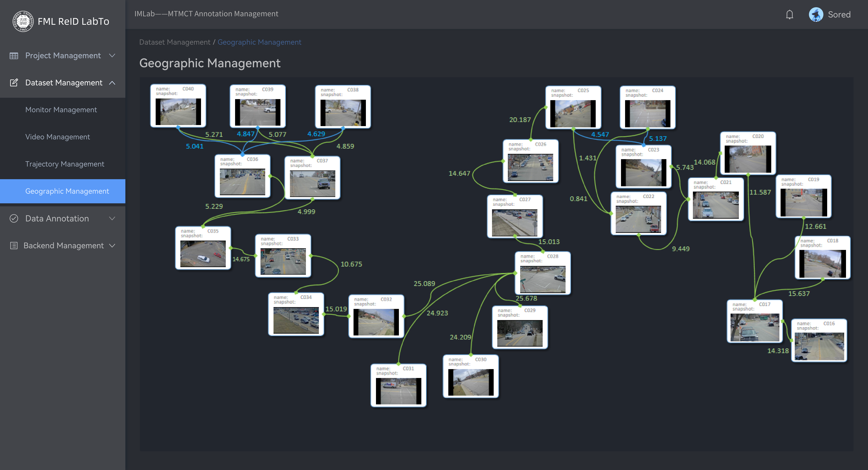Click edge distance label 24.209
The width and height of the screenshot is (868, 470).
coord(460,337)
